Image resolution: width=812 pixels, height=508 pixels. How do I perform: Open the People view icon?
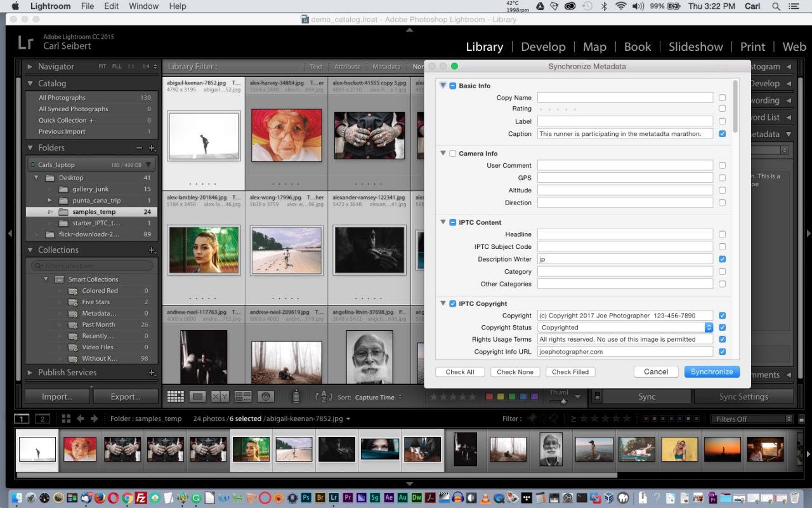point(265,396)
